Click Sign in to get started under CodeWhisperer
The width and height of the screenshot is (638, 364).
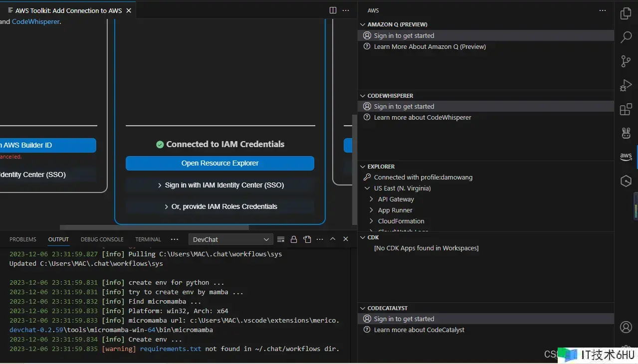(x=404, y=106)
